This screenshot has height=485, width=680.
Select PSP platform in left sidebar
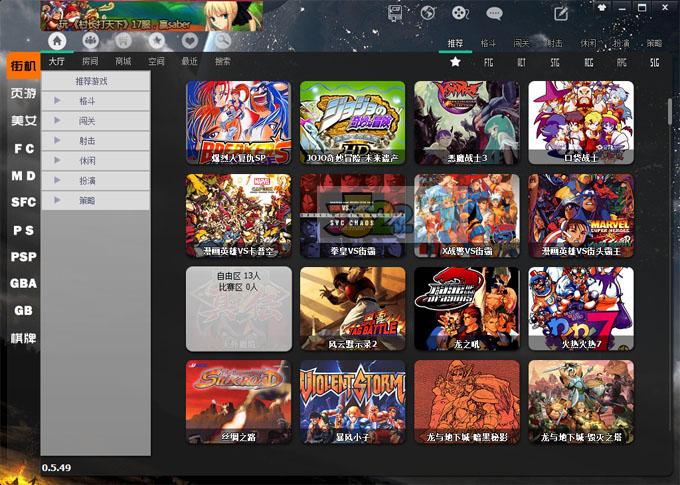point(23,257)
